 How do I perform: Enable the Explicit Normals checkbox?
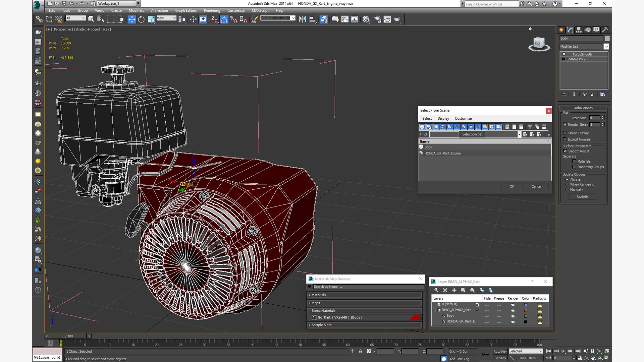click(x=565, y=139)
